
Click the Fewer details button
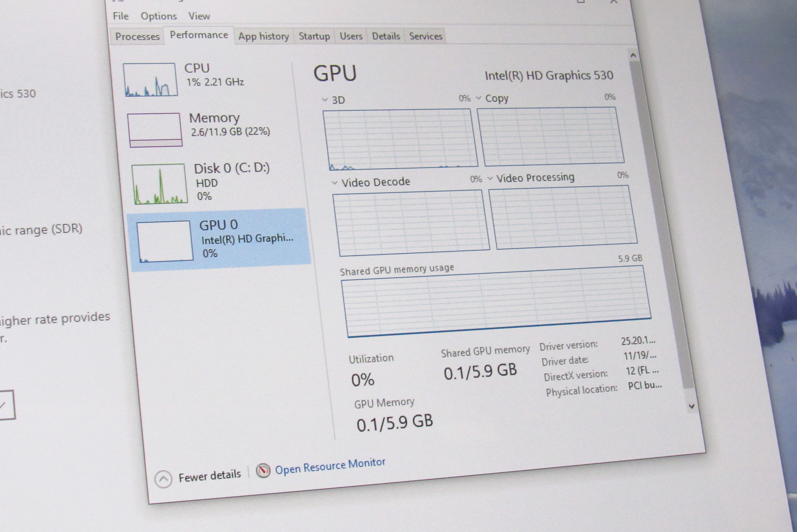209,475
